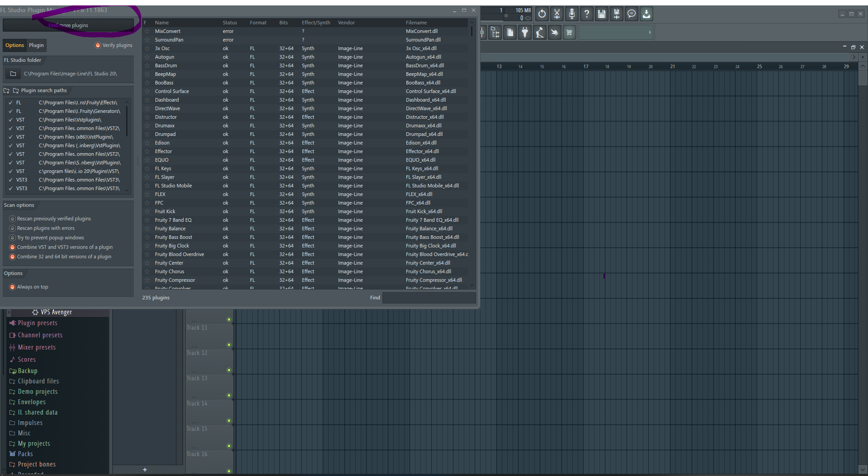Viewport: 868px width, 476px height.
Task: Select the Fruity Compressor plugin row
Action: tap(305, 280)
